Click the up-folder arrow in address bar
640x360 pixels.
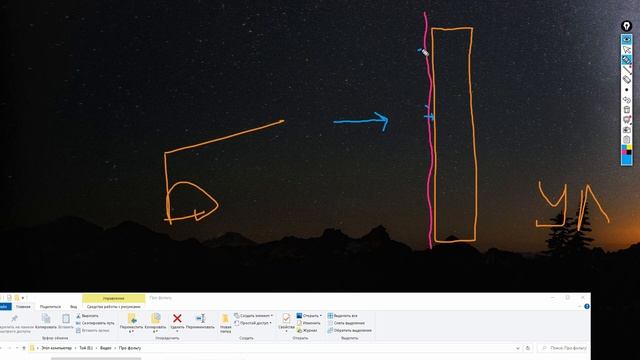point(24,348)
